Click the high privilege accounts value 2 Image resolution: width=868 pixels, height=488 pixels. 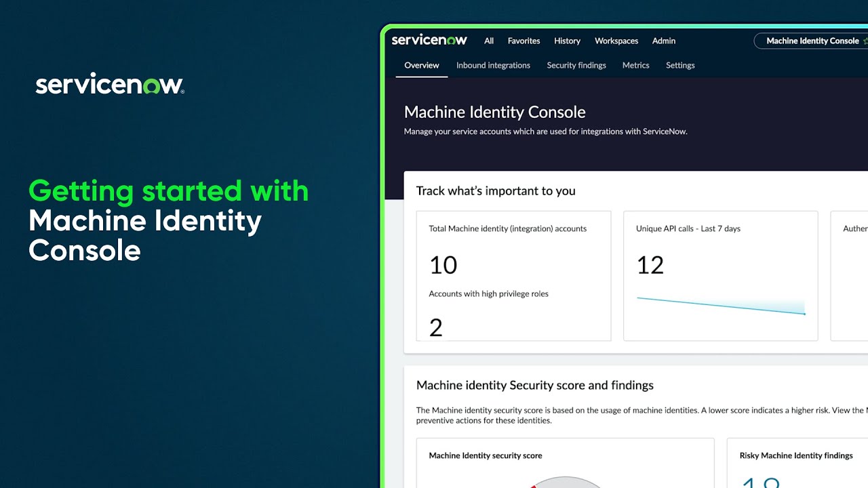436,328
